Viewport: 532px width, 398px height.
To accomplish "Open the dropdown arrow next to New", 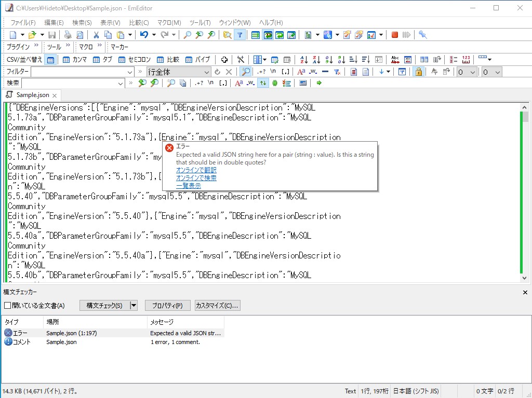I will coord(22,35).
